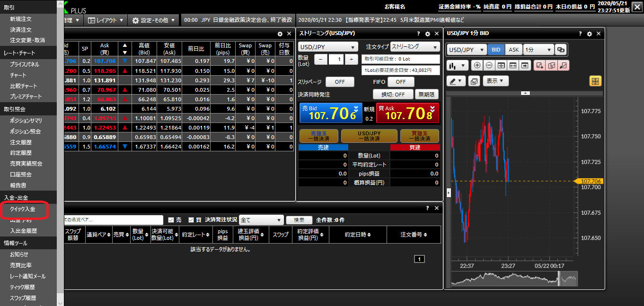Close the position list panel
The width and height of the screenshot is (644, 306).
pos(437,208)
